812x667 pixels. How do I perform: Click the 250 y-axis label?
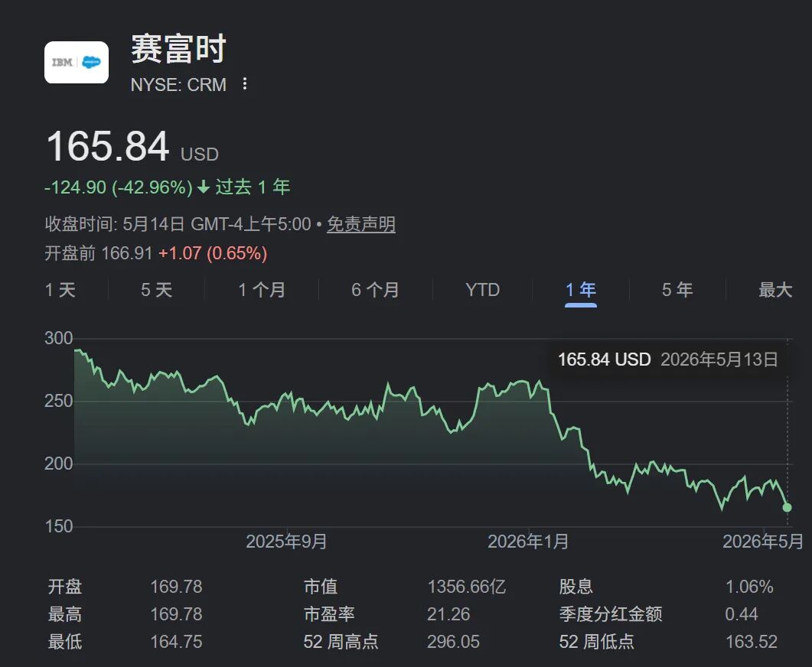pyautogui.click(x=58, y=401)
